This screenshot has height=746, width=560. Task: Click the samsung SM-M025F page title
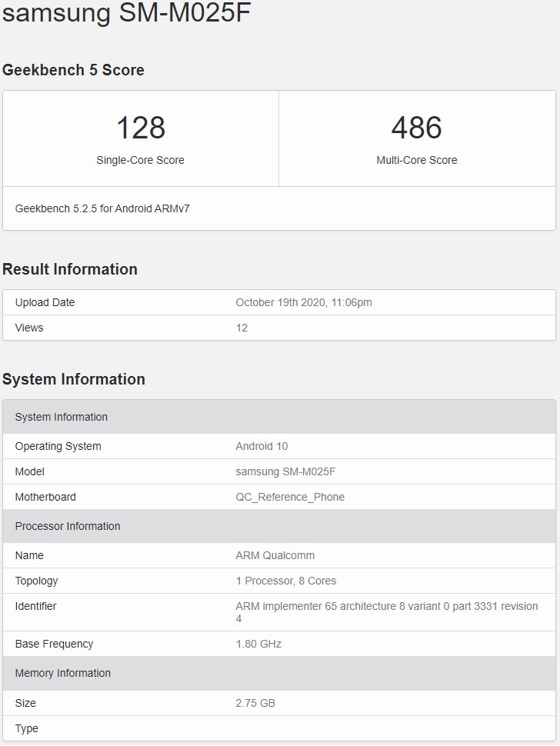(127, 12)
